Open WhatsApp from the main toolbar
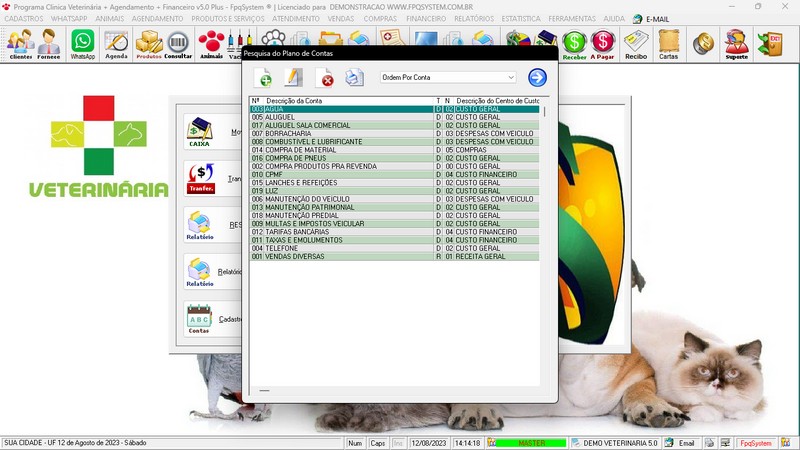The image size is (800, 450). click(82, 44)
